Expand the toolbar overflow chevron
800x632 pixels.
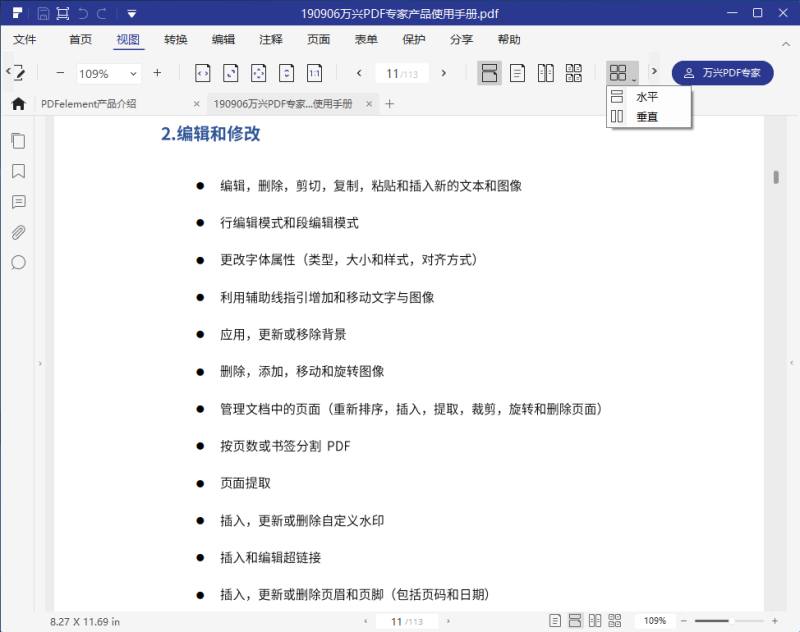point(654,73)
